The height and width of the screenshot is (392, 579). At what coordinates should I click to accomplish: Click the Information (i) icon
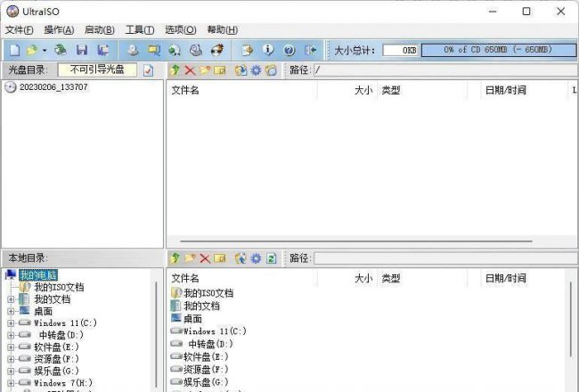click(x=268, y=50)
